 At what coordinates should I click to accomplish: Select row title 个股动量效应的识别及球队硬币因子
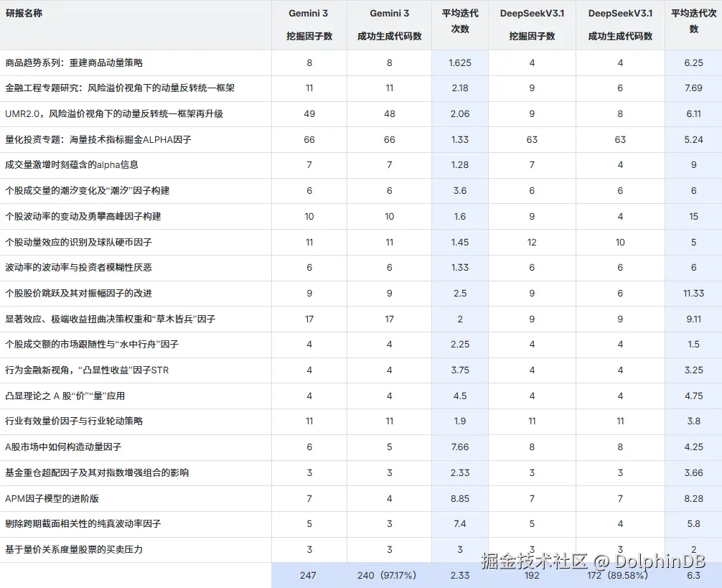click(x=78, y=242)
